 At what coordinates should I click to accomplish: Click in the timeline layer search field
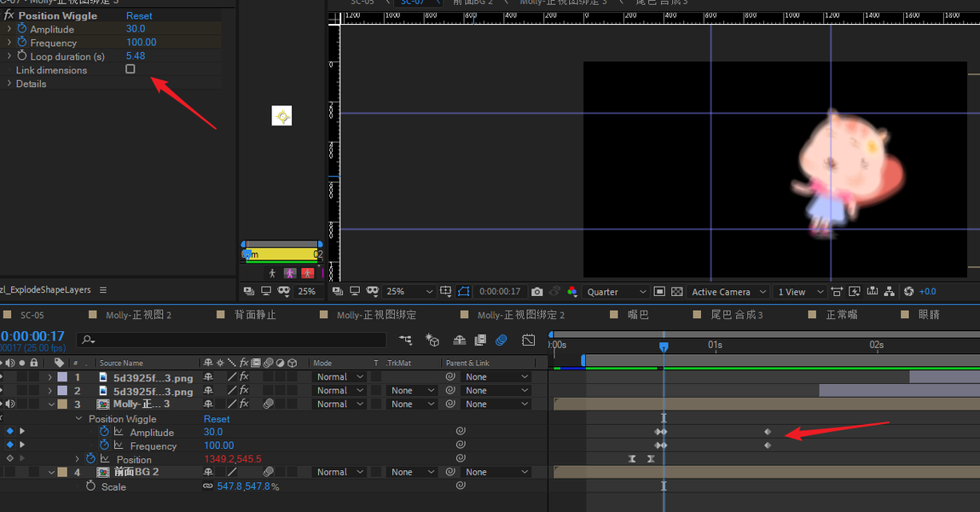click(231, 340)
